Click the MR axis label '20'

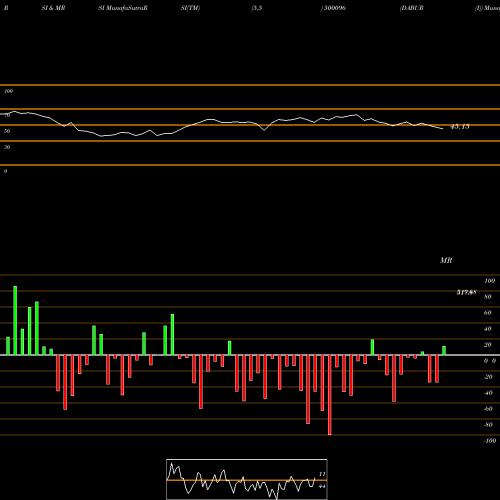[488, 345]
